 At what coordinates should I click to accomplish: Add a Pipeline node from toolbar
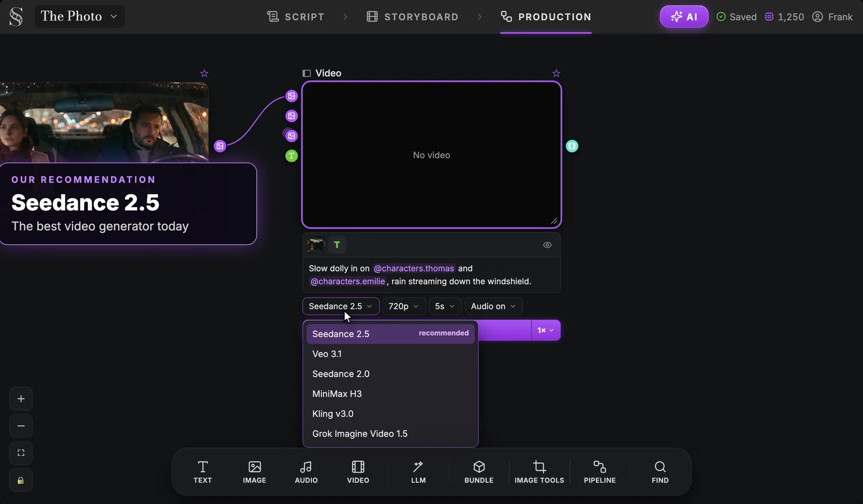600,472
